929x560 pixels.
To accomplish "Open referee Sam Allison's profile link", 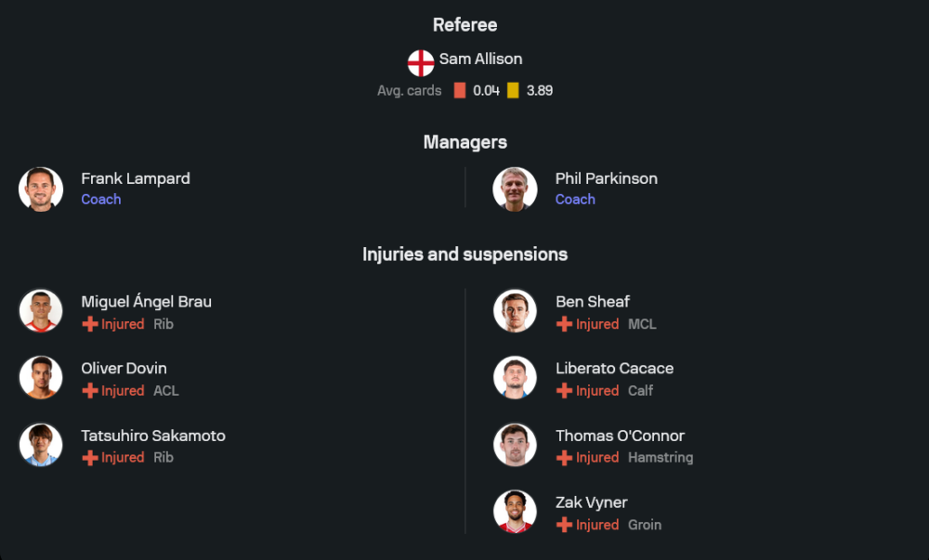I will pyautogui.click(x=480, y=59).
